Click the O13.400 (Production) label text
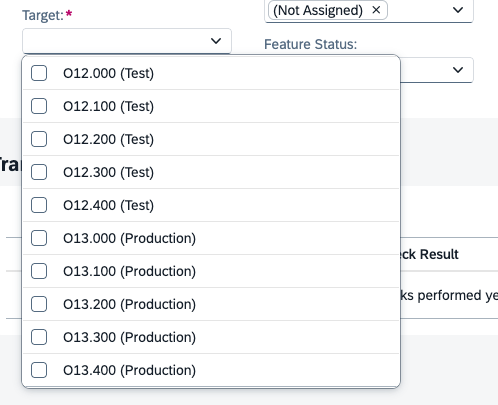 (x=130, y=370)
